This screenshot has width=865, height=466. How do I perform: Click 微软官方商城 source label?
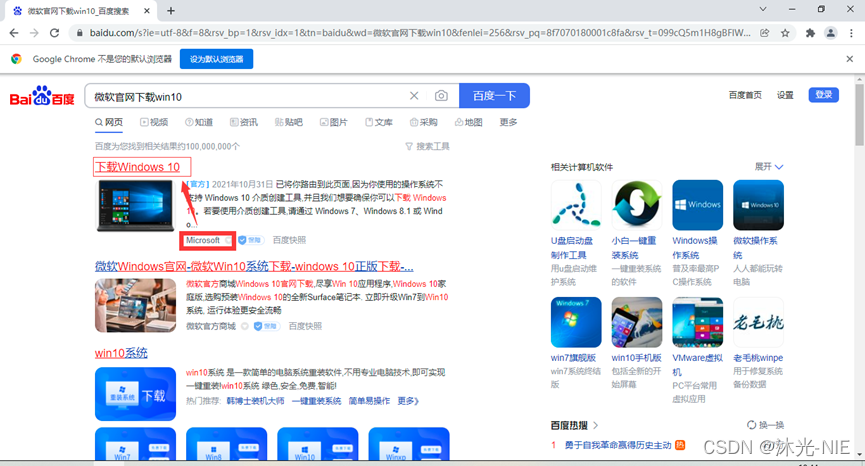coord(211,326)
